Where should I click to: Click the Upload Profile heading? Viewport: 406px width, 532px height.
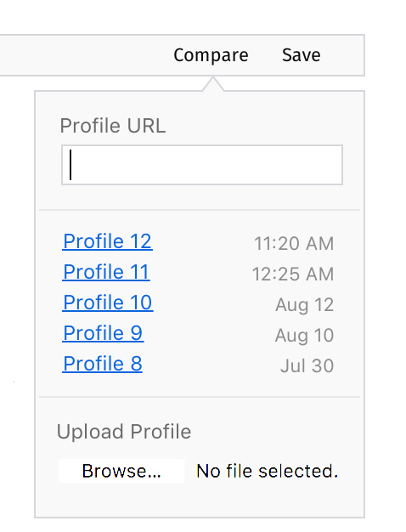(x=124, y=432)
